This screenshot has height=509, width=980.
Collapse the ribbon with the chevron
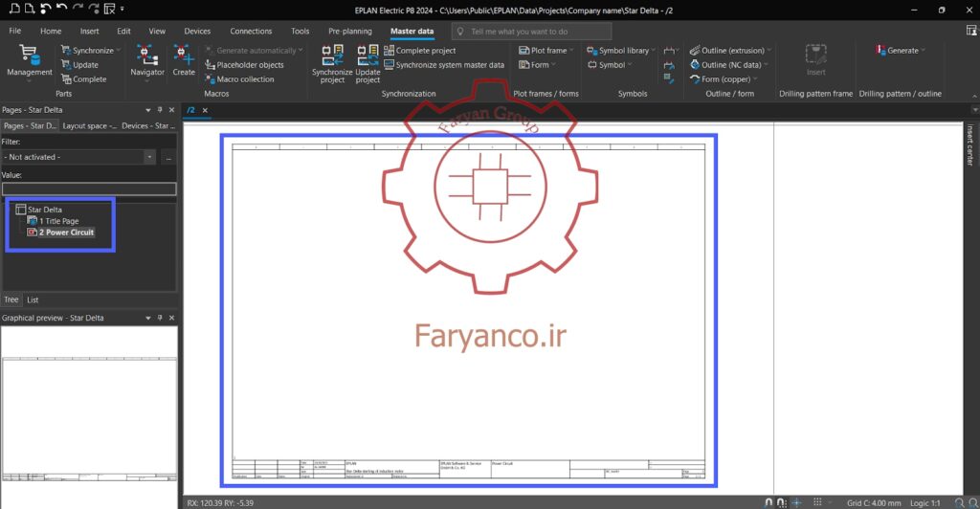pyautogui.click(x=973, y=96)
